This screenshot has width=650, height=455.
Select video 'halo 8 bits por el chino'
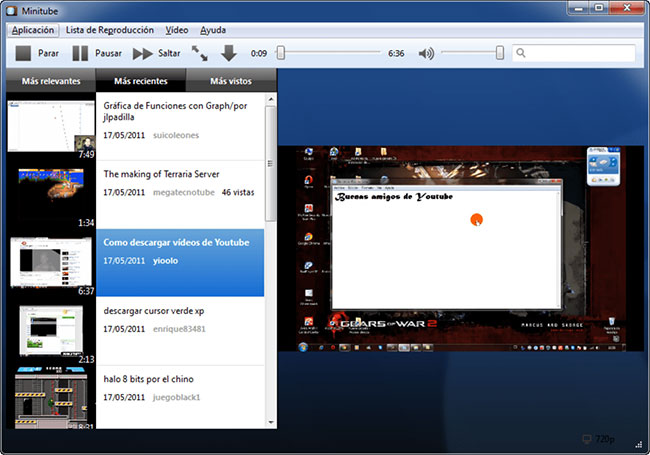pos(180,397)
